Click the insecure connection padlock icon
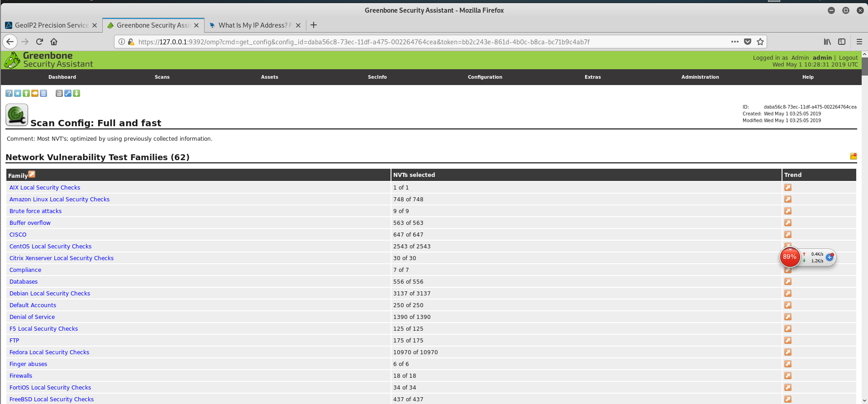 131,42
